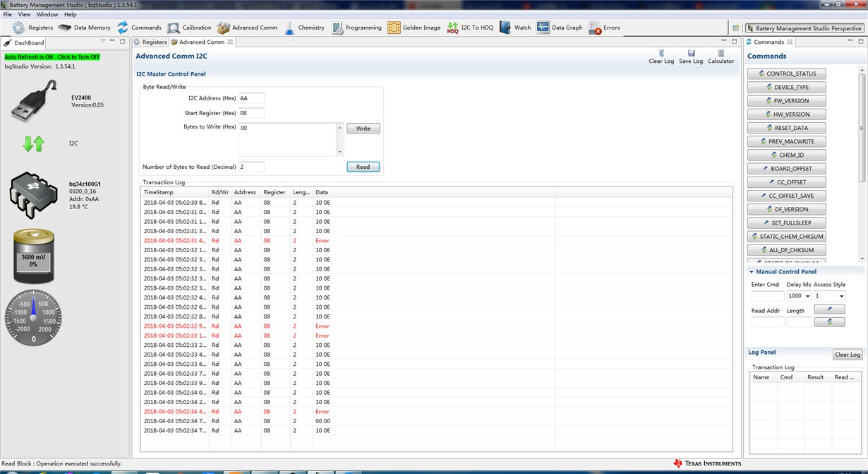This screenshot has width=868, height=474.
Task: Minimize the Commands view panel
Action: pos(850,42)
